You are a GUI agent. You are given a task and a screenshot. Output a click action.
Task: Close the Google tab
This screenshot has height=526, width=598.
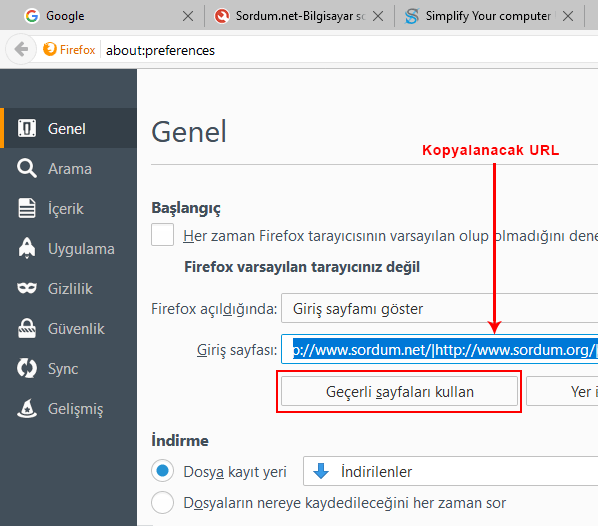coord(188,16)
